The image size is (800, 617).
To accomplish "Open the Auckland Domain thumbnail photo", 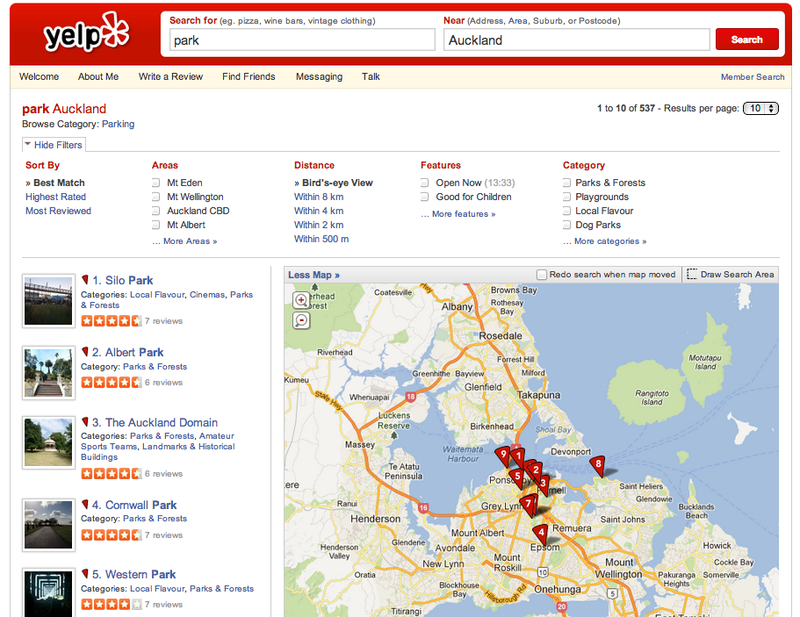I will coord(48,442).
